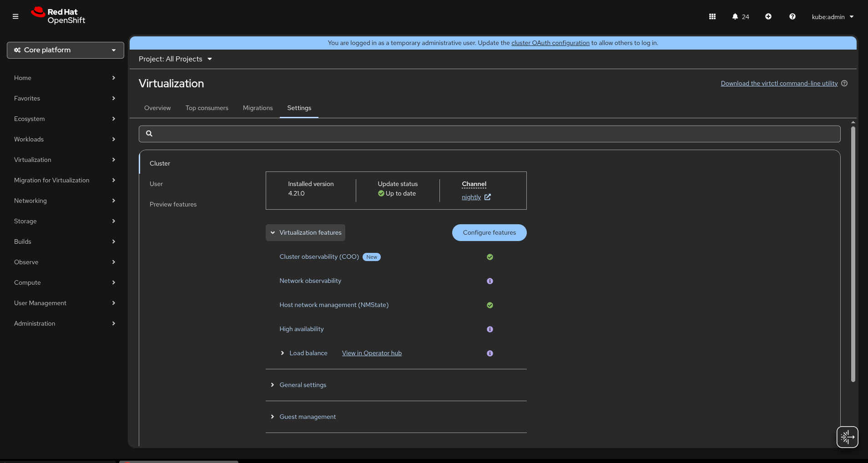The width and height of the screenshot is (868, 463).
Task: Click the Channel label
Action: coord(474,184)
